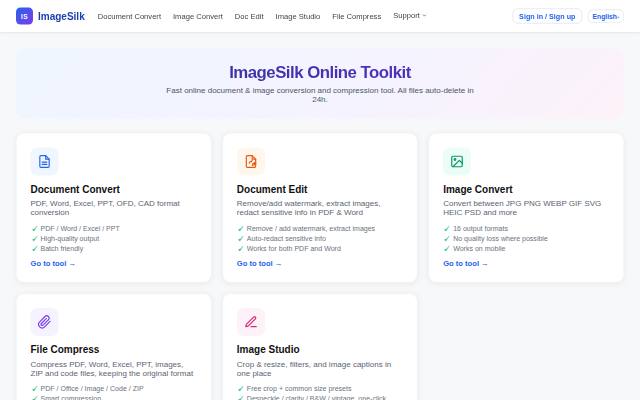
Task: Click the Image Convert card picture icon
Action: 457,161
